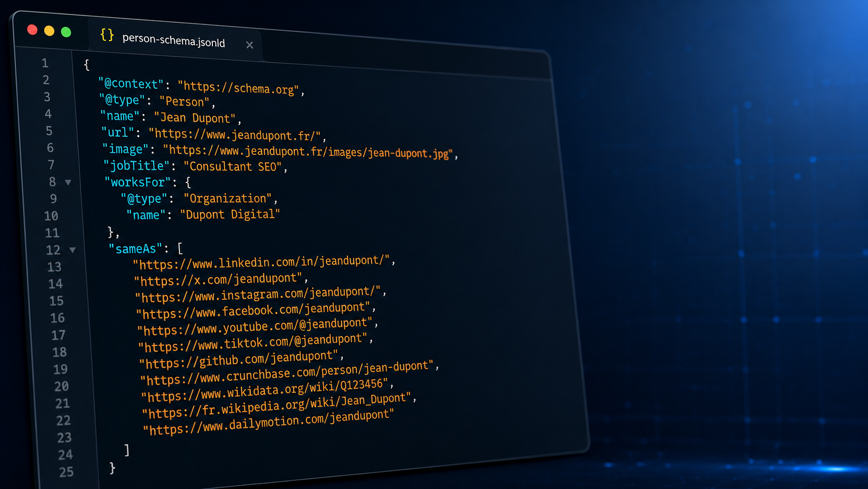Click the "Dupont Digital" value

[x=230, y=214]
